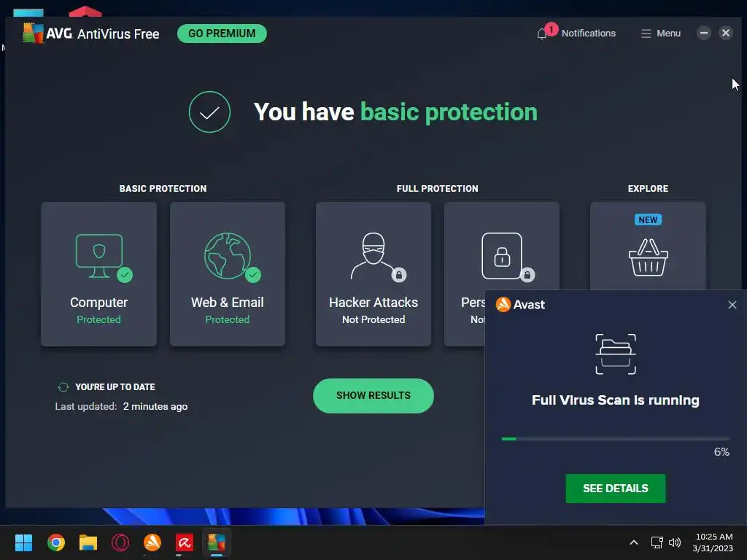747x560 pixels.
Task: Click the Web & Email green check badge
Action: tap(253, 275)
